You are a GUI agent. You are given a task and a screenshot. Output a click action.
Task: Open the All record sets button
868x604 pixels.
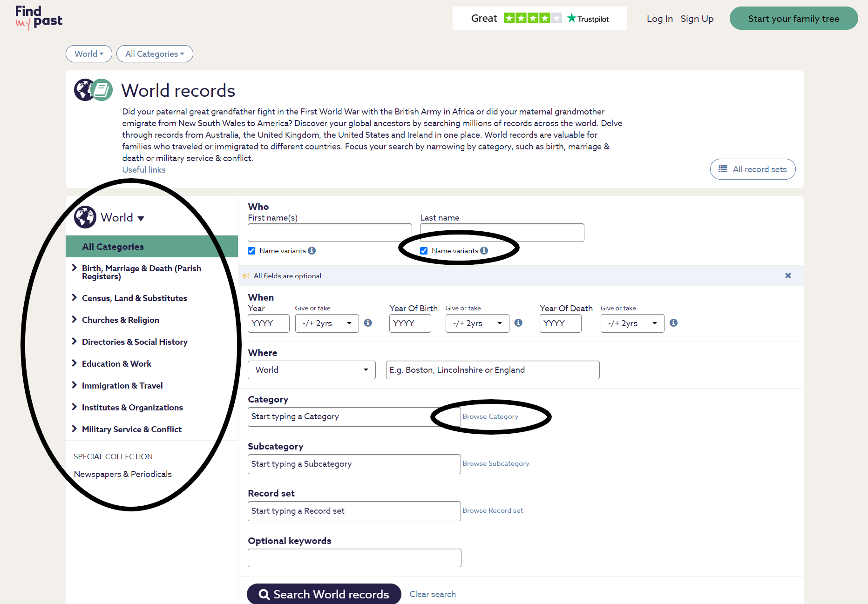[753, 169]
